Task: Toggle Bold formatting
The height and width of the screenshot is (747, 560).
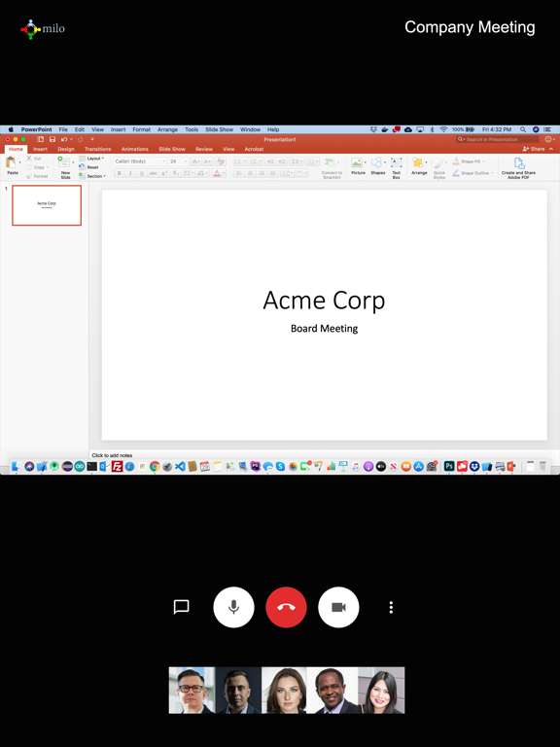Action: [119, 173]
